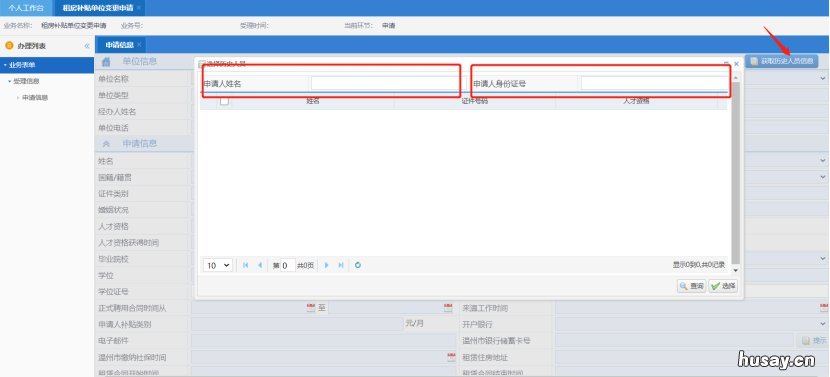Open calendar for contract end date after 至
The image size is (830, 377).
[x=448, y=308]
